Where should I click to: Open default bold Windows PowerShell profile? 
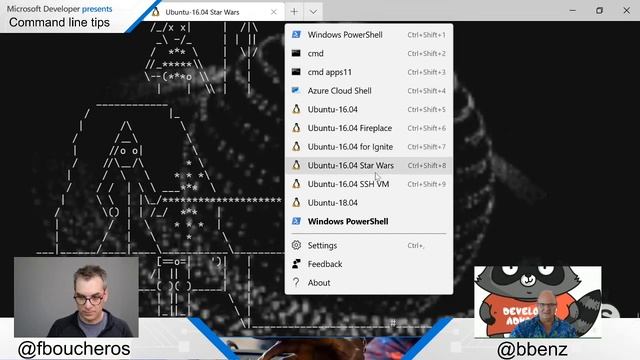click(x=369, y=221)
